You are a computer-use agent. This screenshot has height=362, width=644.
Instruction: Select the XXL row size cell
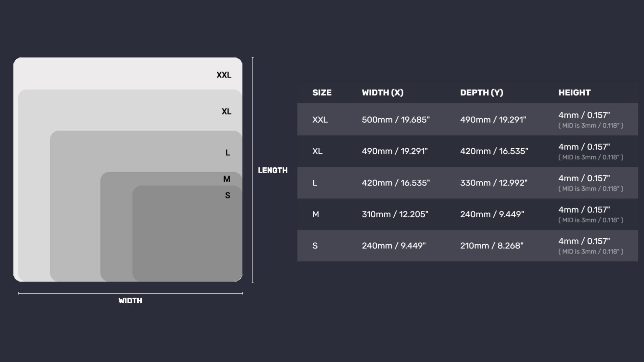coord(320,120)
